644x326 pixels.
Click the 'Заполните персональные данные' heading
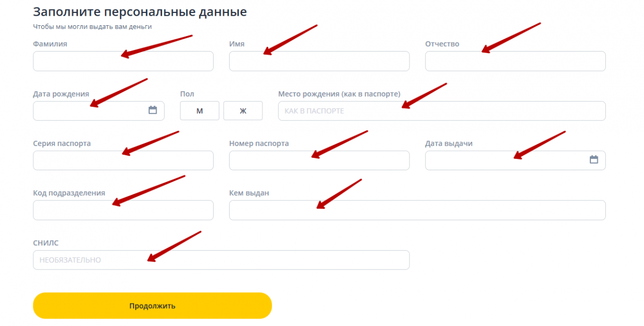pos(140,12)
